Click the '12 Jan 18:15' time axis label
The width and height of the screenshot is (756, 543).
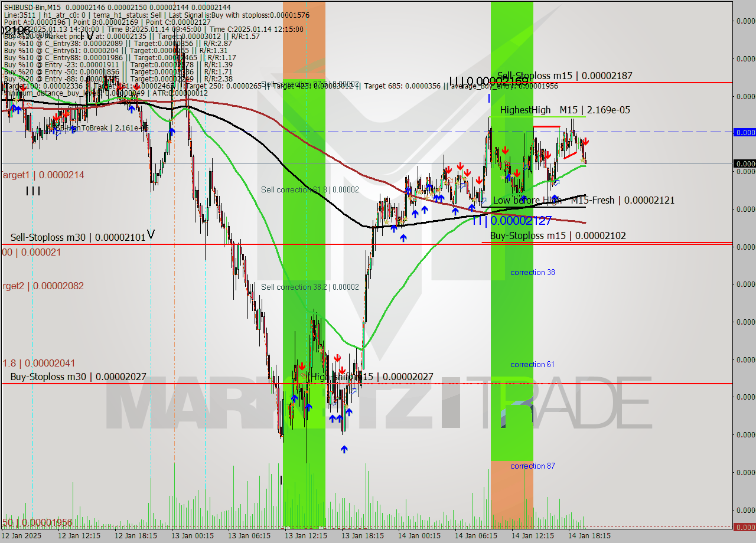coord(135,536)
